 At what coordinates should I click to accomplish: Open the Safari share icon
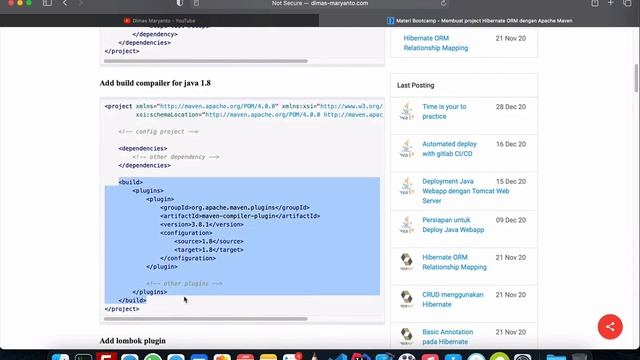[x=595, y=3]
